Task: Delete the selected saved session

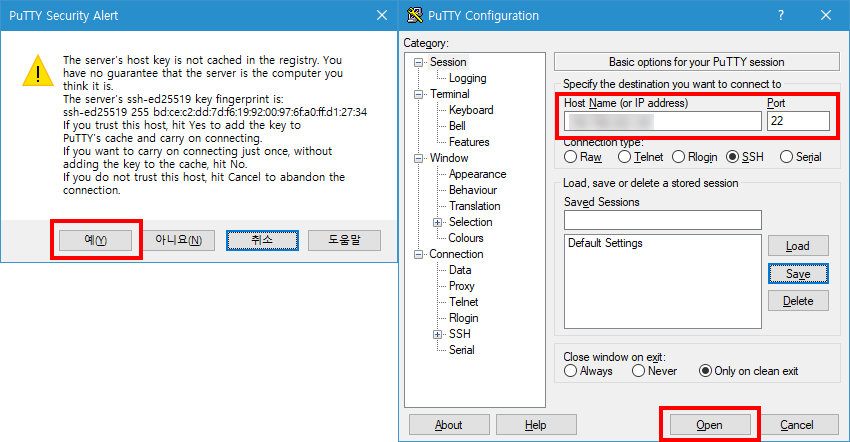Action: pyautogui.click(x=798, y=300)
